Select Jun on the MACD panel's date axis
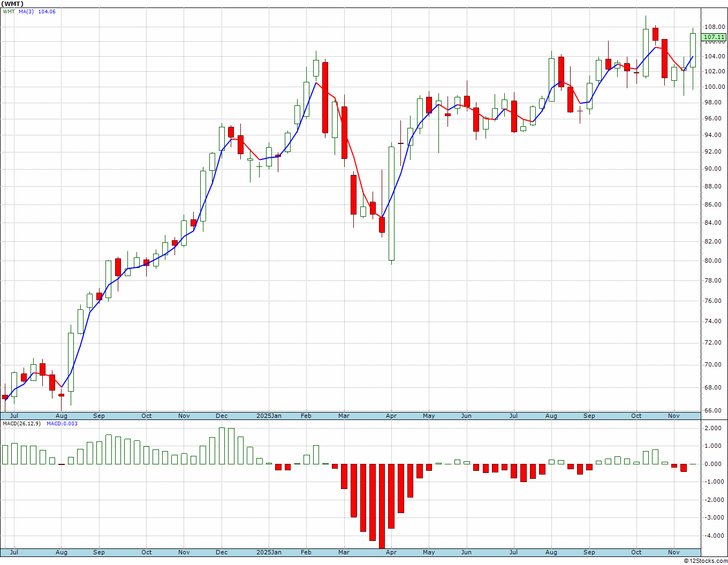 (x=466, y=552)
